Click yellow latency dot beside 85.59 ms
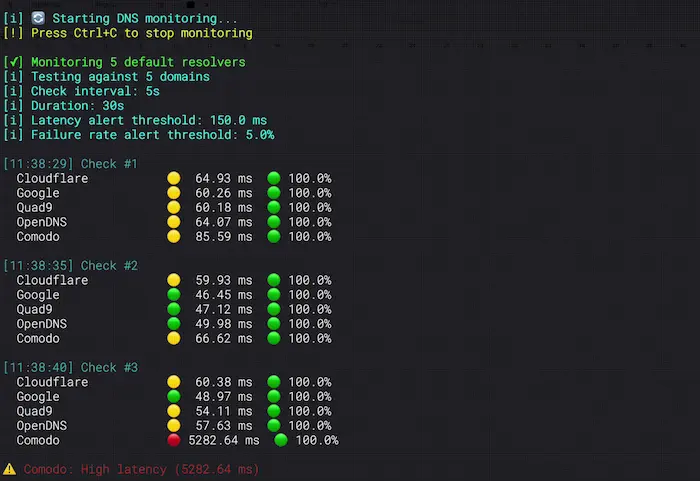700x481 pixels. pos(174,236)
